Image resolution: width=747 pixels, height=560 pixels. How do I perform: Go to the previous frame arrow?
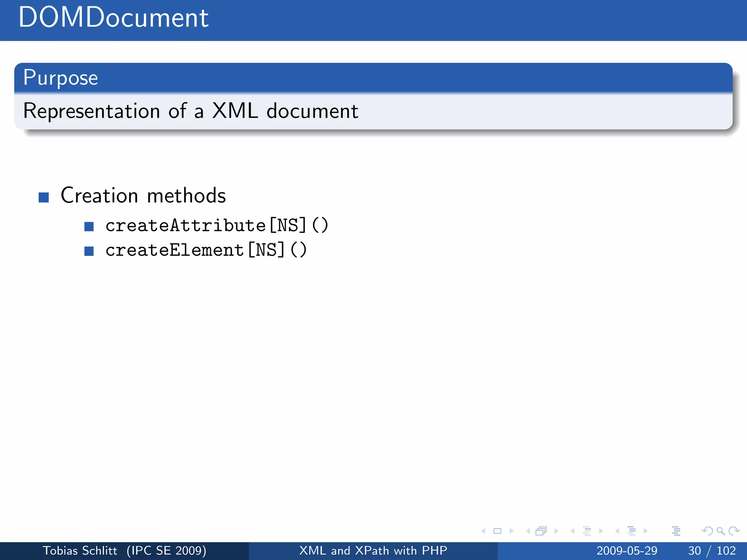point(528,531)
